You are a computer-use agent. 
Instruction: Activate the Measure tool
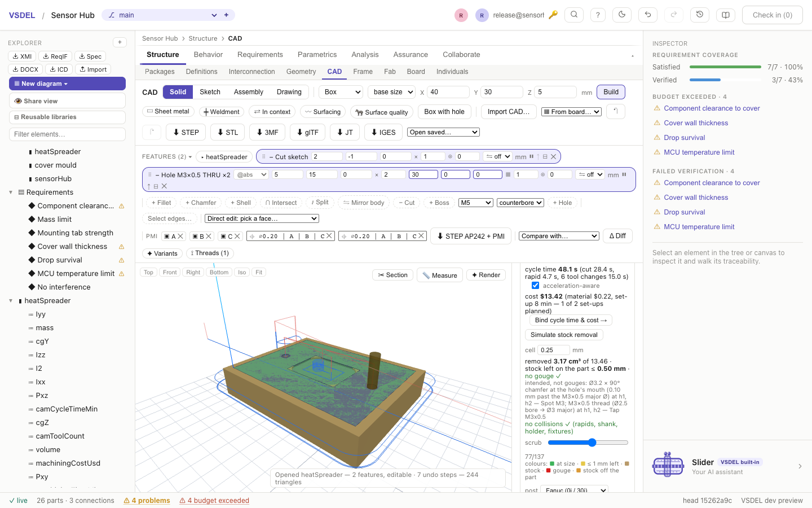tap(440, 275)
